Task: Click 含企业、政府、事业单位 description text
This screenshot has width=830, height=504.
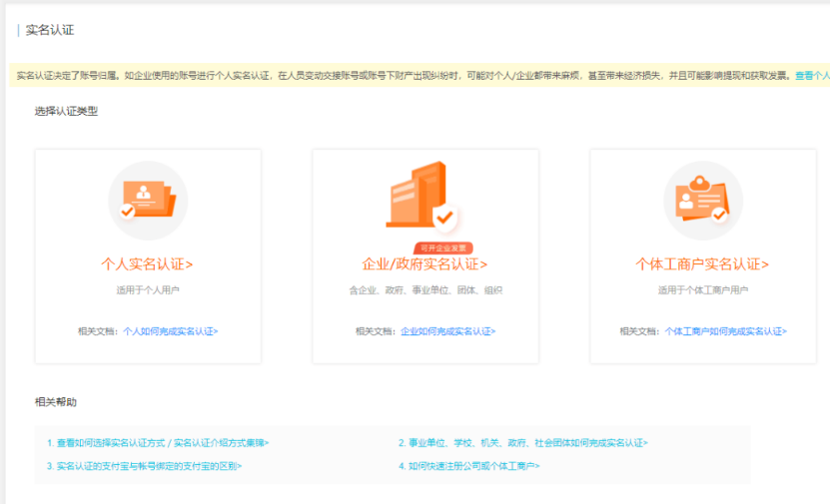Action: pyautogui.click(x=424, y=290)
